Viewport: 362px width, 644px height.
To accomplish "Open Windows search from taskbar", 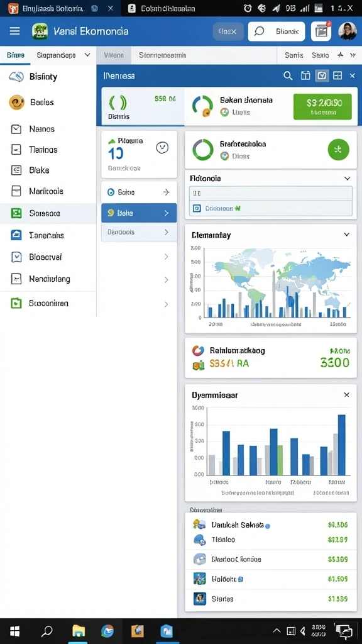I will (x=48, y=631).
